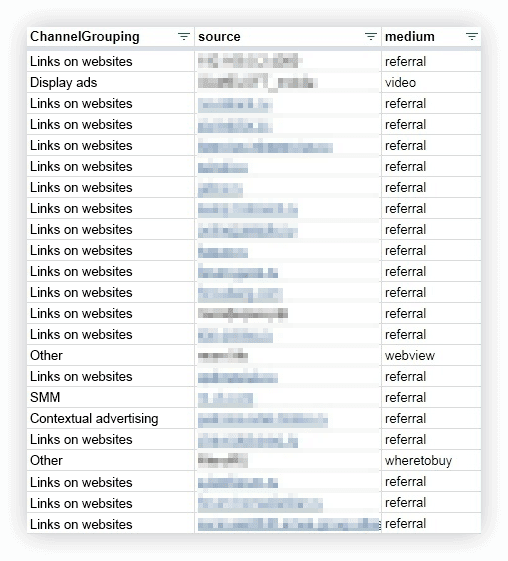The width and height of the screenshot is (508, 561).
Task: Click the medium column header
Action: (x=431, y=36)
